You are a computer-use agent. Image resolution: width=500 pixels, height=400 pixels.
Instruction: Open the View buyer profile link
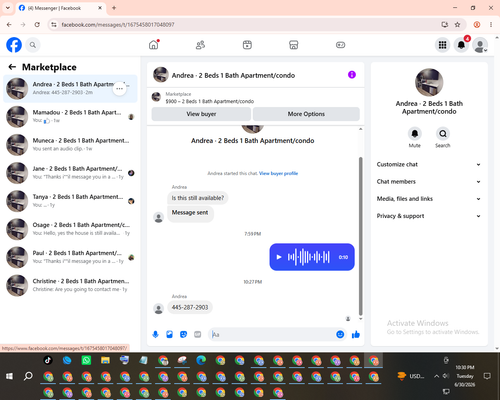(x=278, y=173)
